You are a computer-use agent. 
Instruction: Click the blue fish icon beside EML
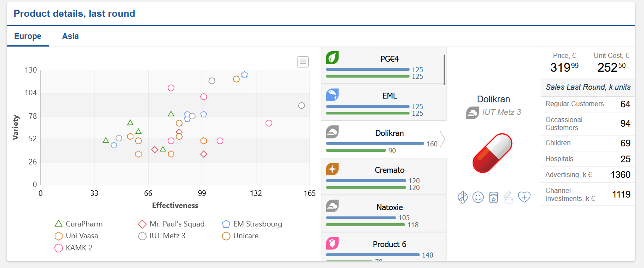[x=332, y=95]
